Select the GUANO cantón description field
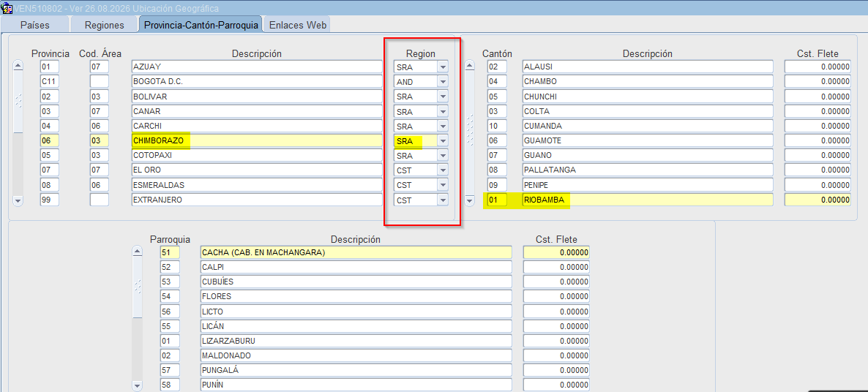This screenshot has height=392, width=868. (x=648, y=155)
